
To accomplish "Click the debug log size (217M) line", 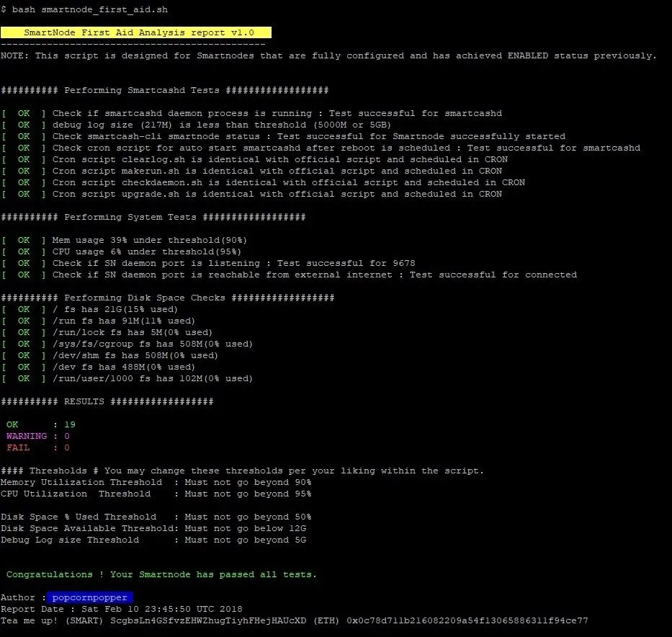I will tap(197, 125).
